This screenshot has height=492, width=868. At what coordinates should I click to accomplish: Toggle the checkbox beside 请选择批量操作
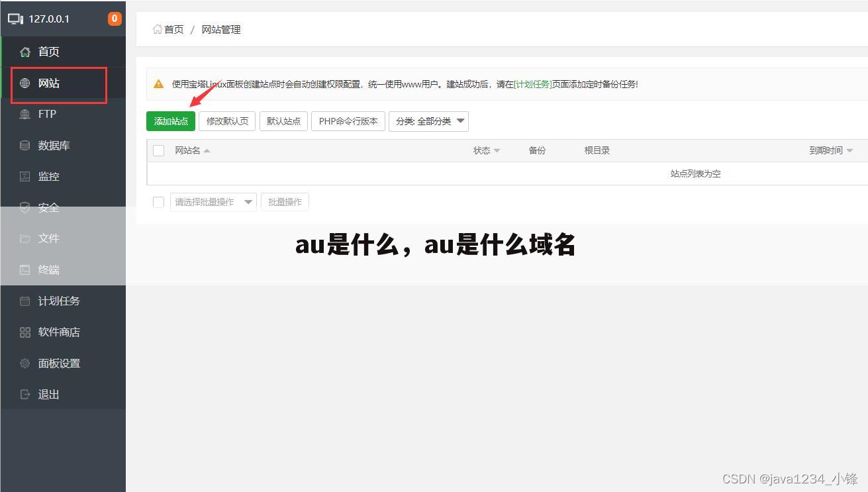(x=158, y=202)
